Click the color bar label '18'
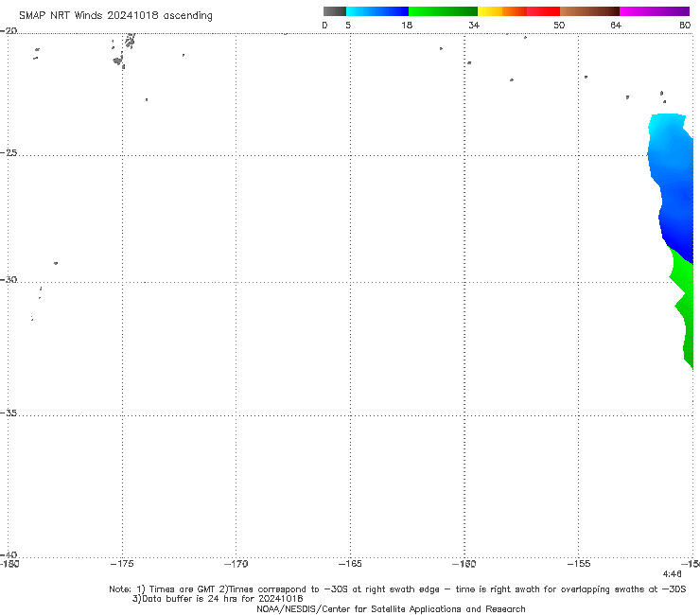 click(x=407, y=25)
